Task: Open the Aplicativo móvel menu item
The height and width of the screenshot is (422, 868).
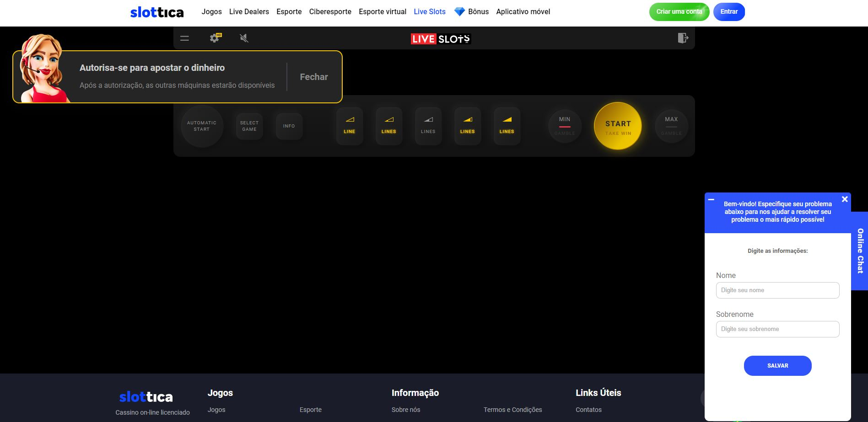Action: (x=523, y=12)
